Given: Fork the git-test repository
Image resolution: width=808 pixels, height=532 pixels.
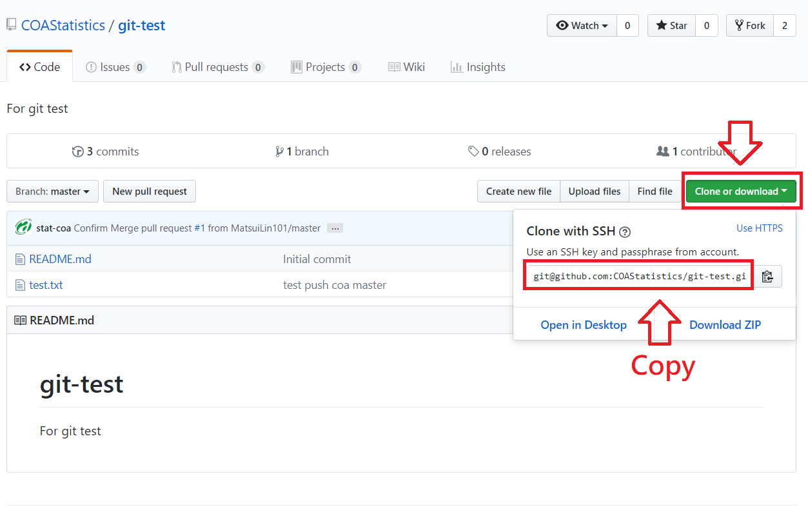Looking at the screenshot, I should click(x=750, y=26).
